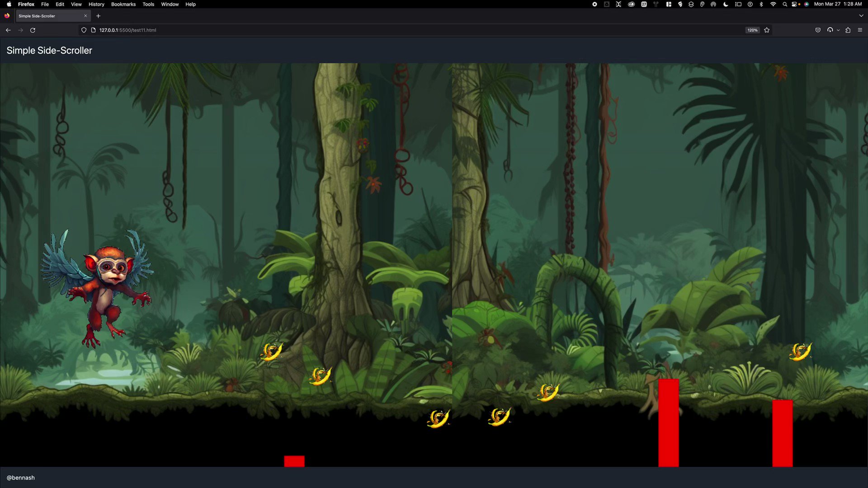
Task: Click the Wi-Fi status icon
Action: [773, 4]
